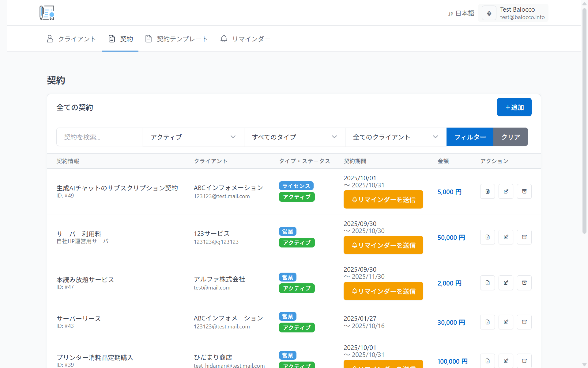Archive the 生成AIチャット subscription contract
Viewport: 588px width, 368px height.
click(524, 191)
